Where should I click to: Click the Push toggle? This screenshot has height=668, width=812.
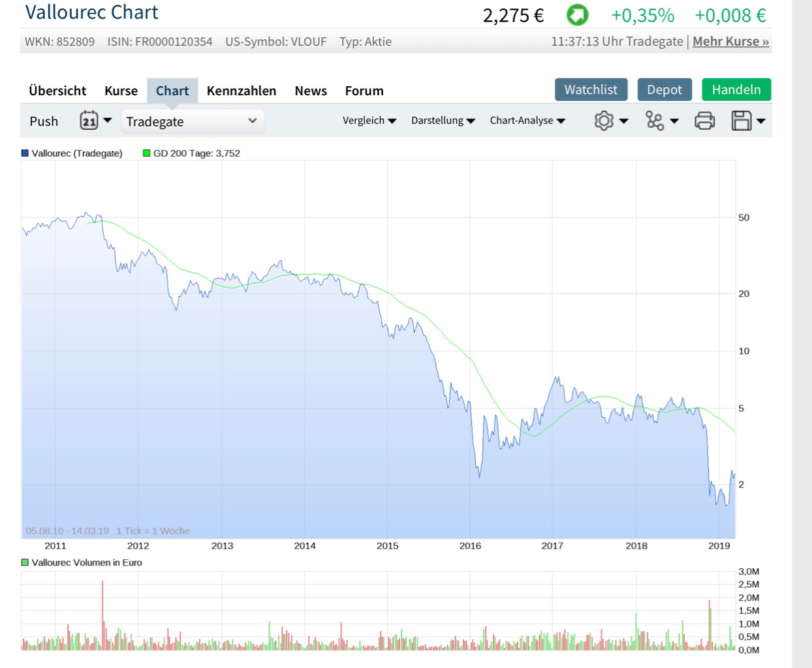click(44, 121)
